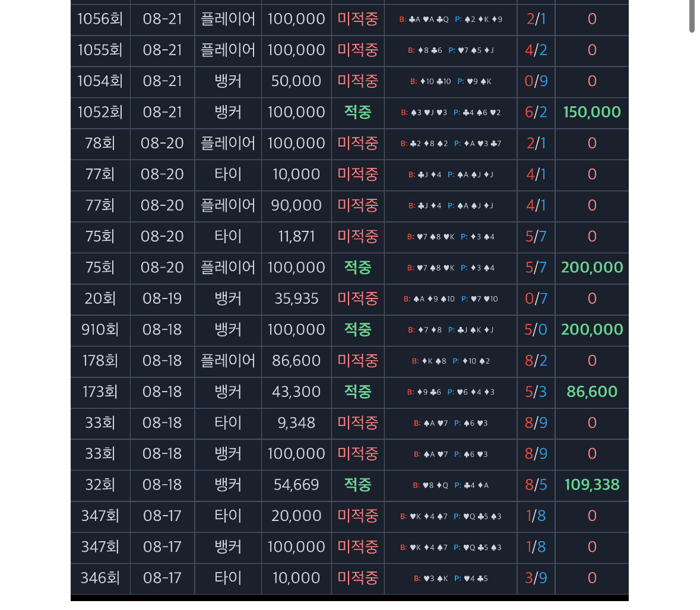Click the 200,000 payout in row 910회
Image resolution: width=700 pixels, height=610 pixels.
click(592, 330)
